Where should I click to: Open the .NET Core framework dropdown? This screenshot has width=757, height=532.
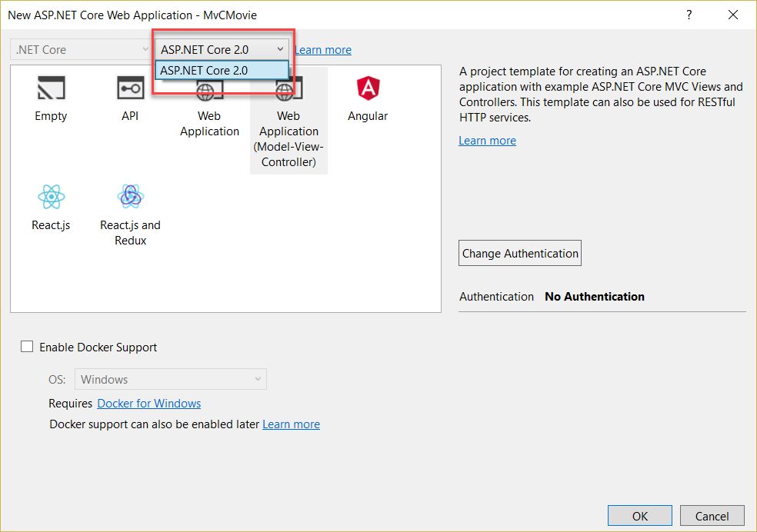coord(81,50)
